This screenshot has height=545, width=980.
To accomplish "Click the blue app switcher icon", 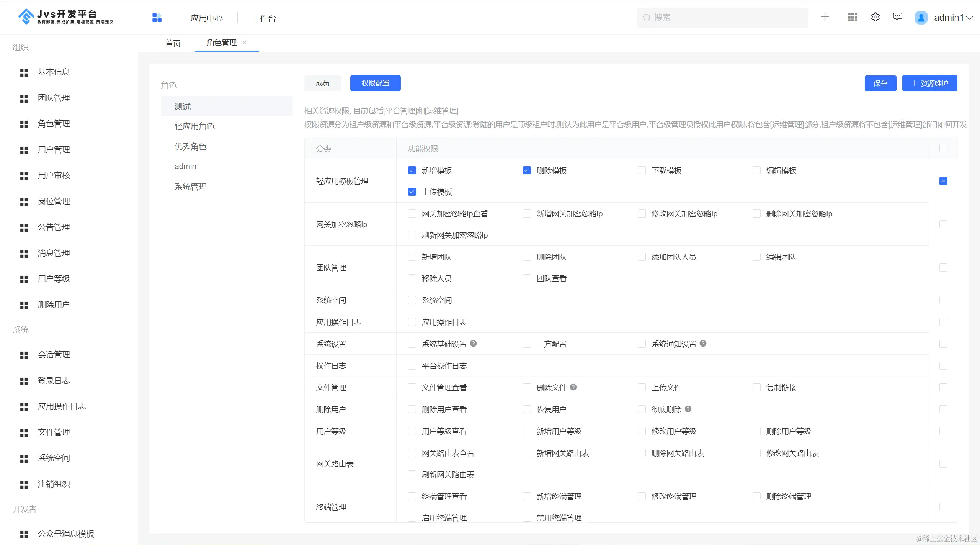I will tap(157, 18).
